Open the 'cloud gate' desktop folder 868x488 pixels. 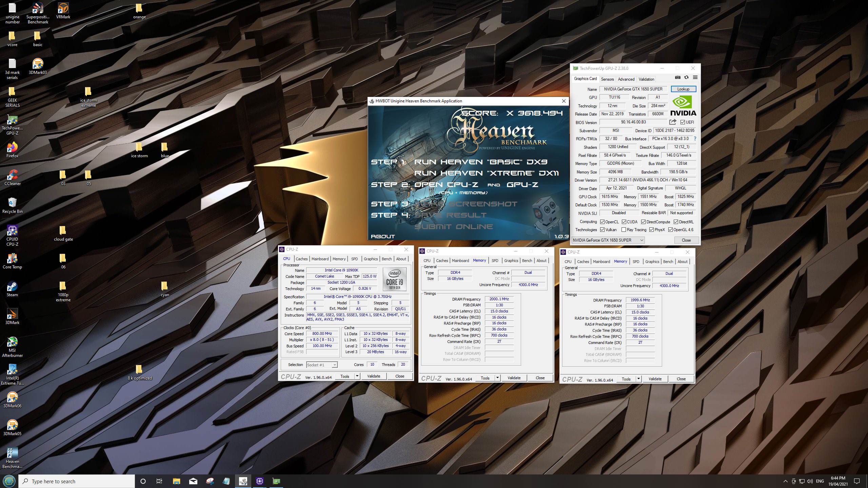[63, 233]
